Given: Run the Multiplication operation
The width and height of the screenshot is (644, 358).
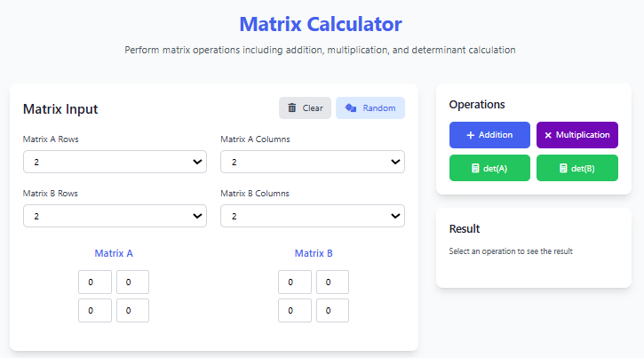Looking at the screenshot, I should pos(577,135).
